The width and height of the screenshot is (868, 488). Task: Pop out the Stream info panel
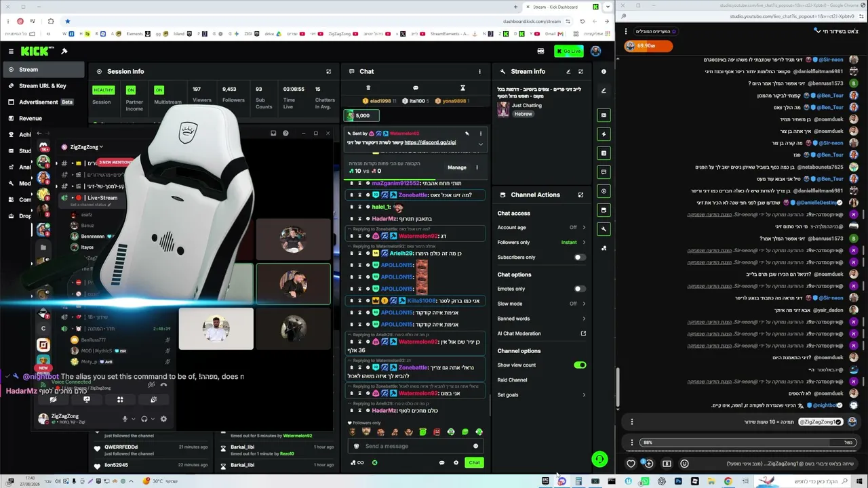click(580, 71)
